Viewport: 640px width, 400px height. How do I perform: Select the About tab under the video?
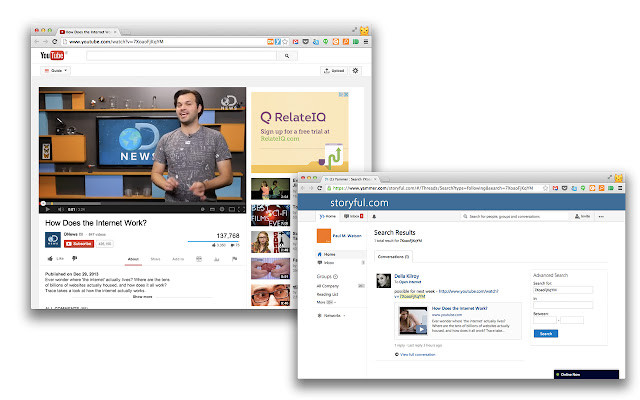[x=133, y=259]
